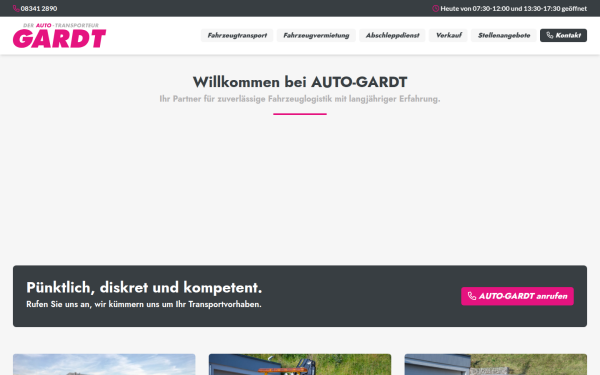The width and height of the screenshot is (600, 375).
Task: Open the Fahrzeugvermietung menu item
Action: coord(316,35)
